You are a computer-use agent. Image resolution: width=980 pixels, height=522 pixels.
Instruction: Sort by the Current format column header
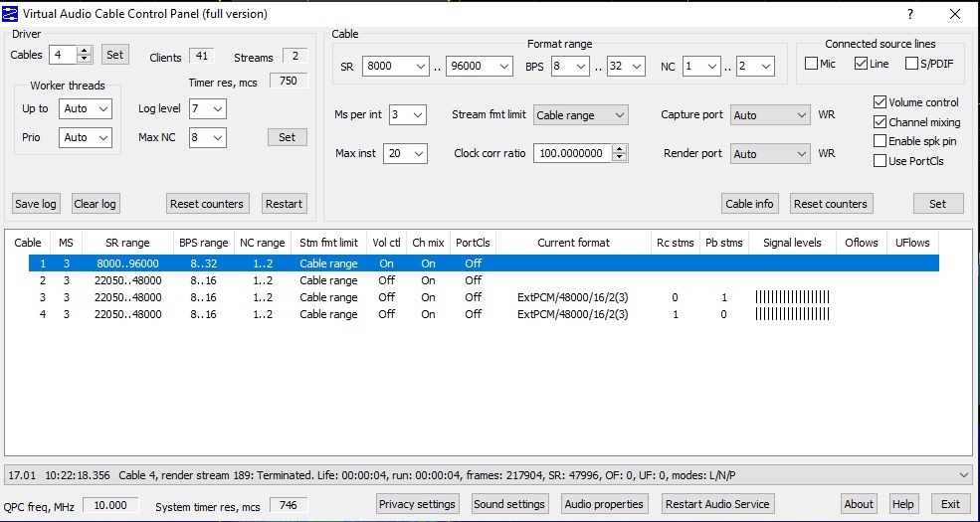[573, 243]
